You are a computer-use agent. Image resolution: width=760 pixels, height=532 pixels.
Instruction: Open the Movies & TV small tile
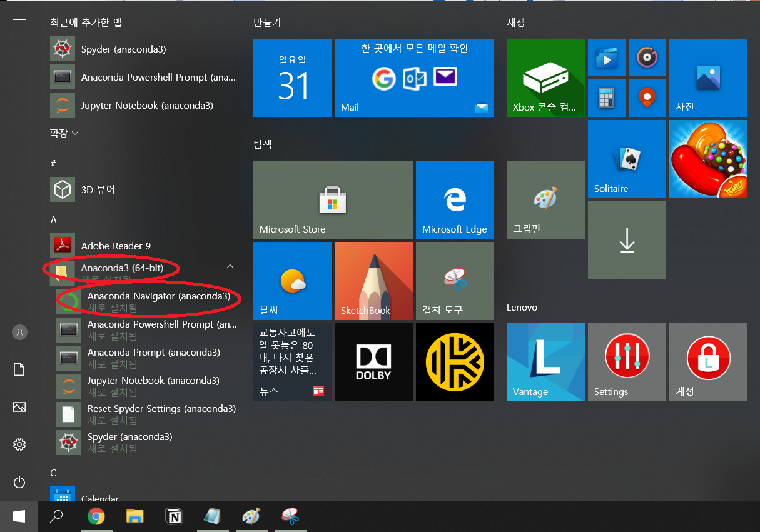(607, 58)
